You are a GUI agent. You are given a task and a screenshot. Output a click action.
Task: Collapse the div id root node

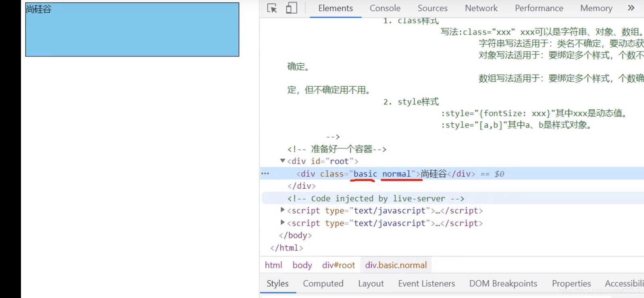click(282, 160)
